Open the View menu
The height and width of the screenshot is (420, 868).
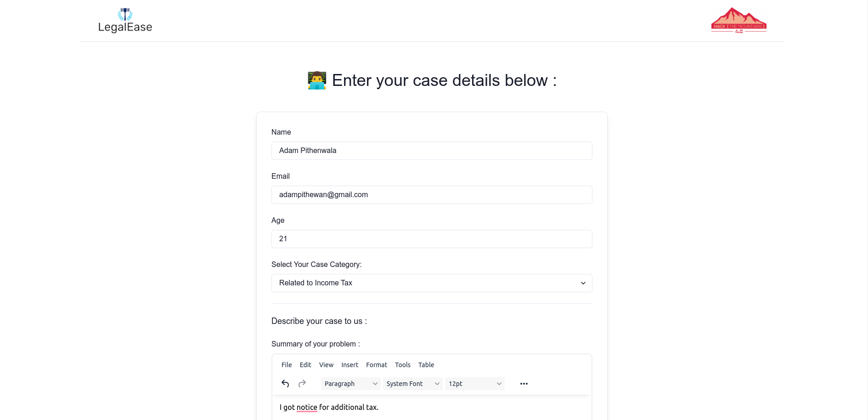tap(326, 365)
